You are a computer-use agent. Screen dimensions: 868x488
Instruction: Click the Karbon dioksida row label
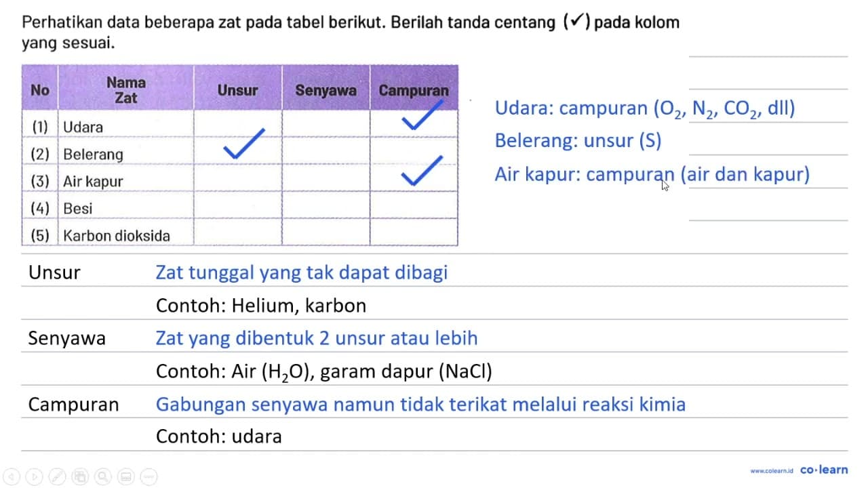point(117,235)
